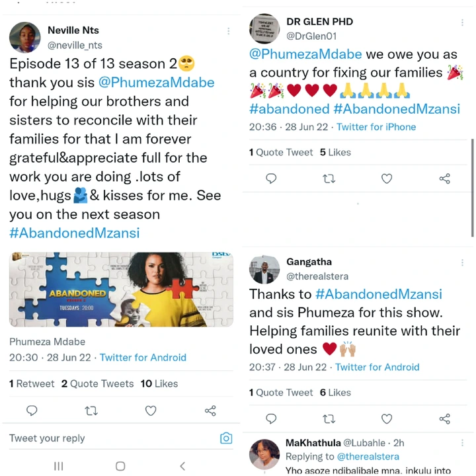476x476 pixels.
Task: Like DR GLEN PHD's tweet
Action: pyautogui.click(x=387, y=178)
